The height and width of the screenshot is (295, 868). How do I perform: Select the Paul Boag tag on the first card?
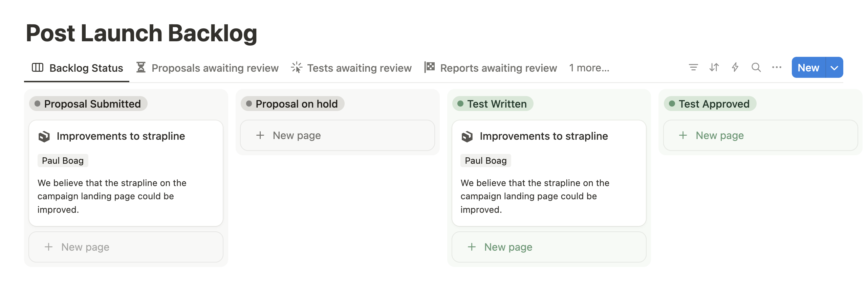[63, 160]
